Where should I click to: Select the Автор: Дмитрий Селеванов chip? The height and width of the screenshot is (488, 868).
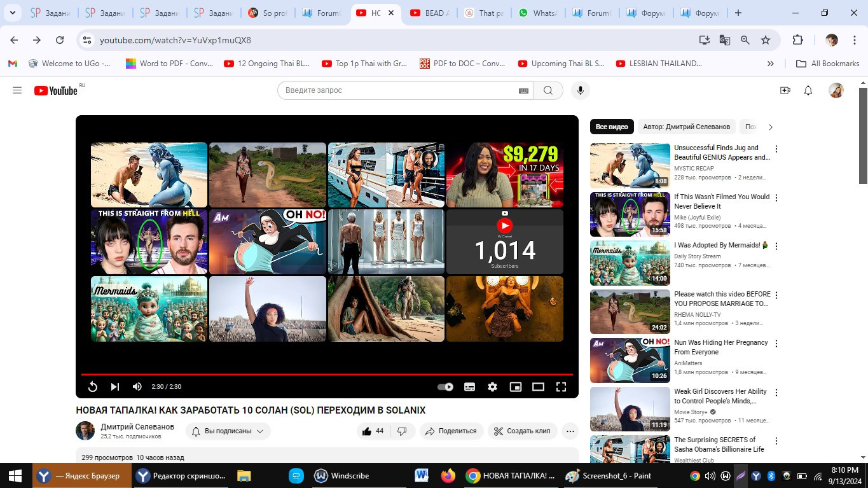[x=686, y=127]
